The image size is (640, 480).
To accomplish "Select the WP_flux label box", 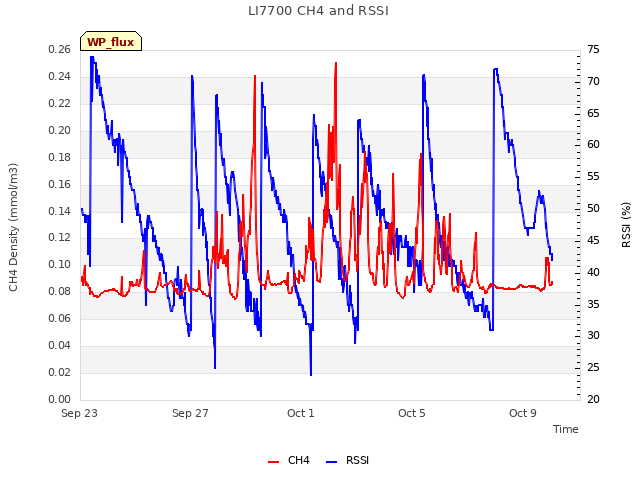I will 111,41.
